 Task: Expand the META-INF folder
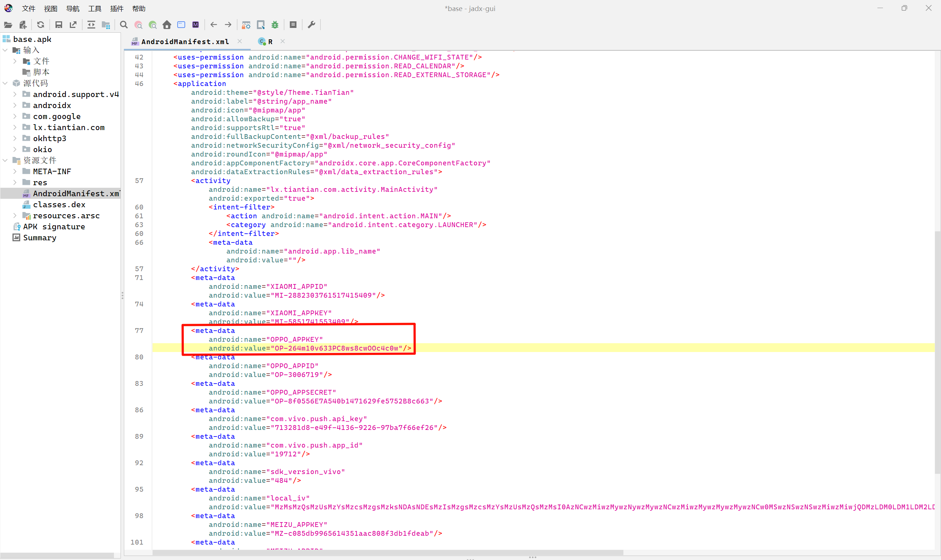coord(15,171)
